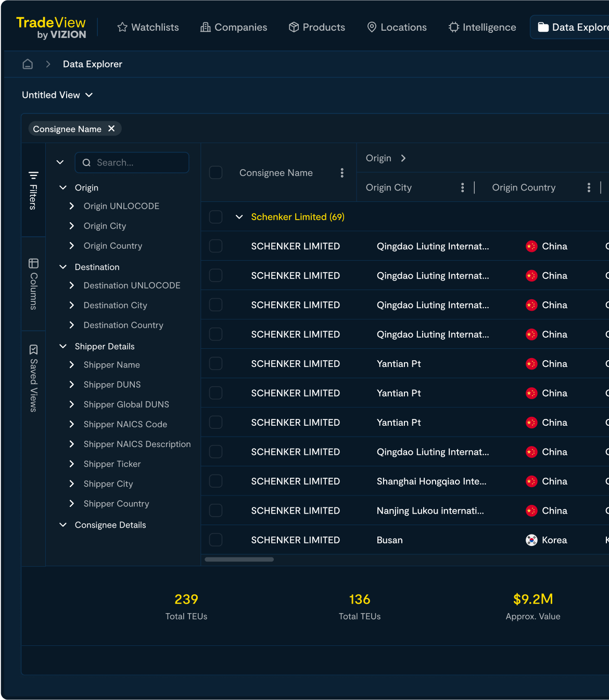Open the Locations section
This screenshot has width=609, height=700.
coord(397,27)
